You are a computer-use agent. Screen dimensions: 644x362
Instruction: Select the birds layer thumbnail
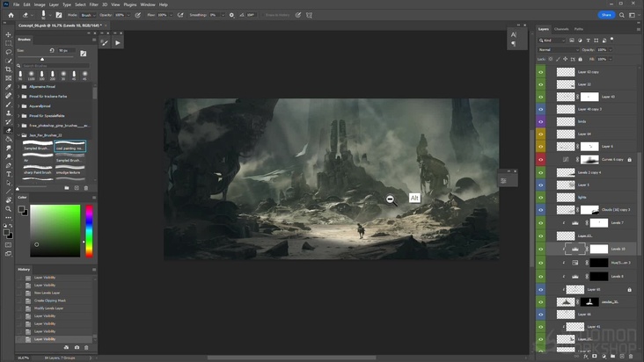(x=566, y=122)
